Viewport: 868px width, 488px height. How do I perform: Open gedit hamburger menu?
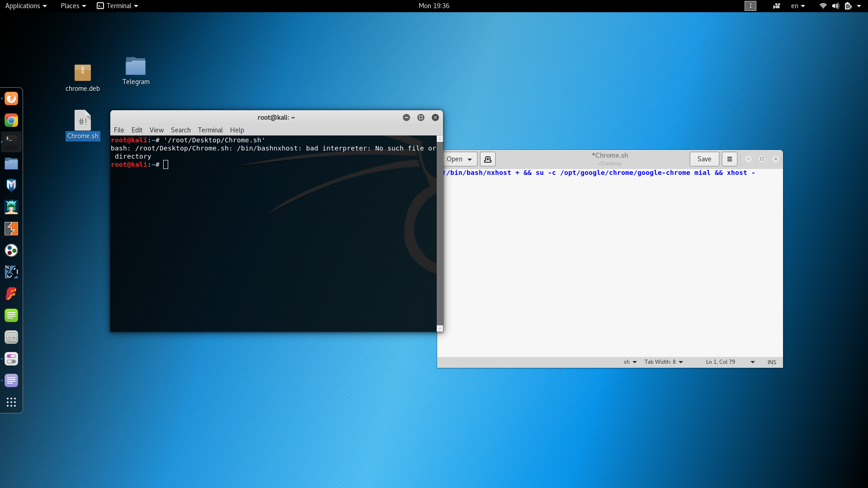tap(729, 159)
